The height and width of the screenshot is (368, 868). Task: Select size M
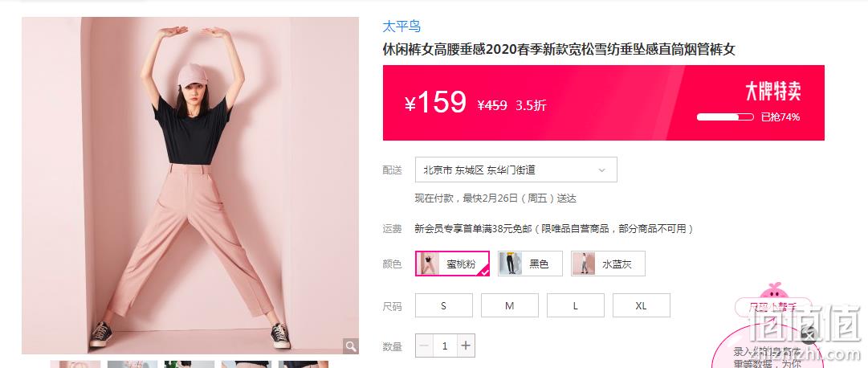tap(510, 305)
